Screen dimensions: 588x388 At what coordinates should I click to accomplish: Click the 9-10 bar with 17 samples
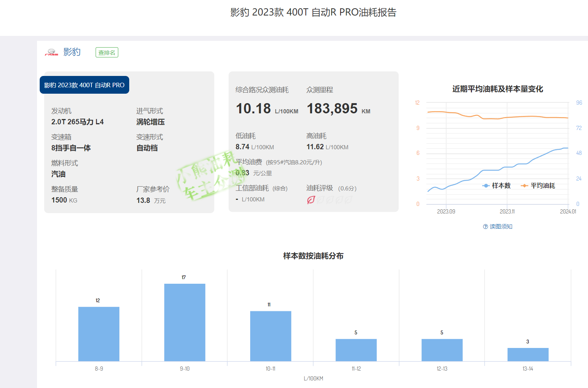click(x=184, y=322)
